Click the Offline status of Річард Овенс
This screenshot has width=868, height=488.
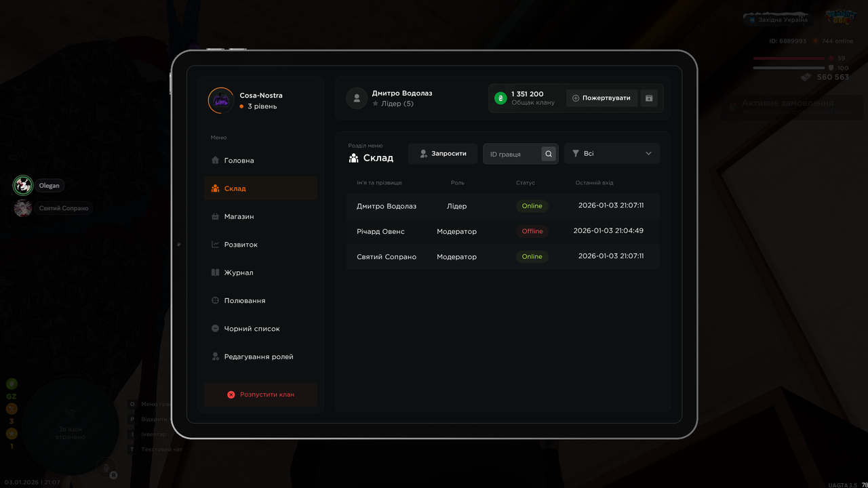pyautogui.click(x=532, y=231)
